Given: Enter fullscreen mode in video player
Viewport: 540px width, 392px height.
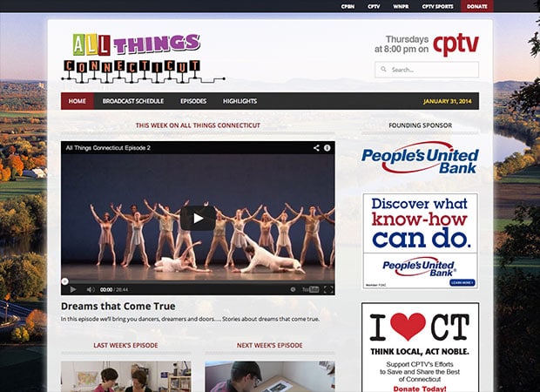Looking at the screenshot, I should tap(328, 289).
